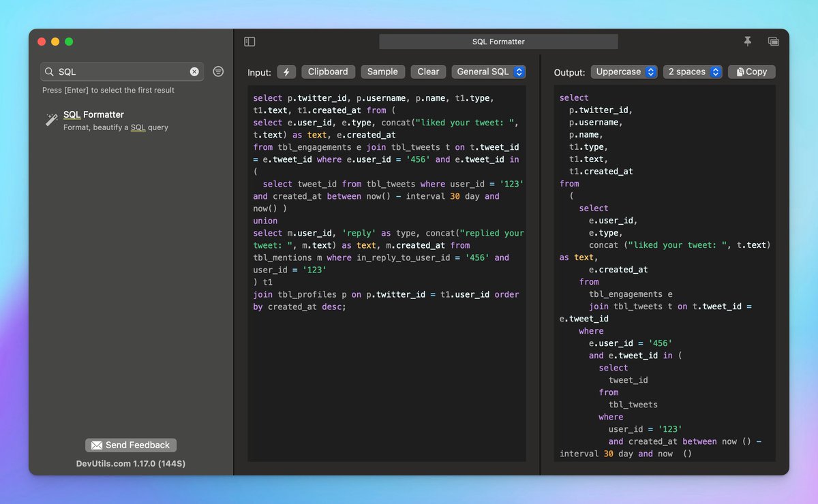This screenshot has height=504, width=818.
Task: Click the 'Output:' label
Action: (569, 72)
